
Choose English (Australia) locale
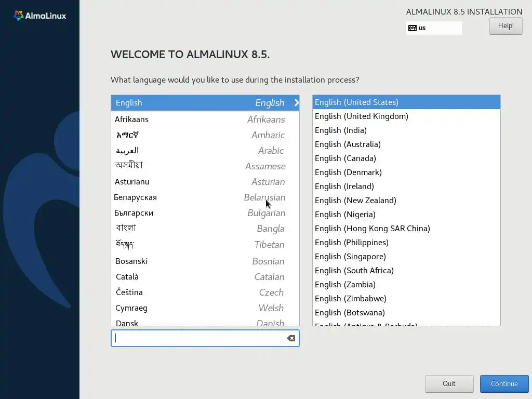(x=406, y=144)
